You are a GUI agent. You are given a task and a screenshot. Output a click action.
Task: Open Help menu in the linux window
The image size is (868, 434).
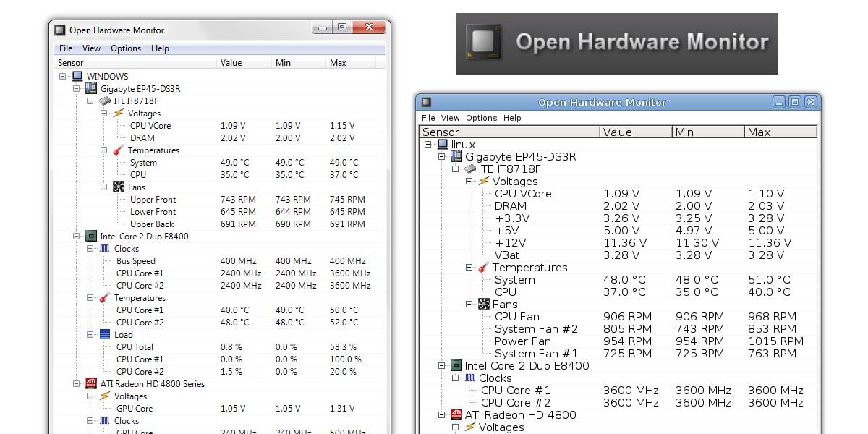pos(512,118)
